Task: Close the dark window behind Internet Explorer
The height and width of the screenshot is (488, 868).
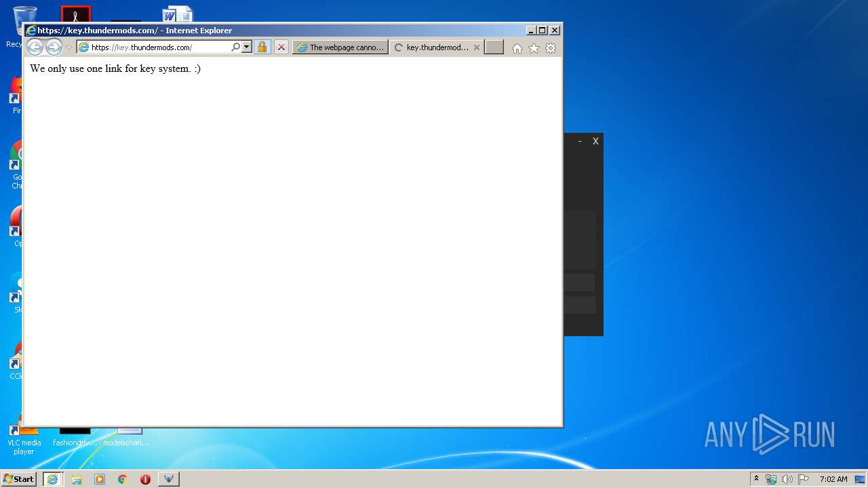Action: (595, 141)
